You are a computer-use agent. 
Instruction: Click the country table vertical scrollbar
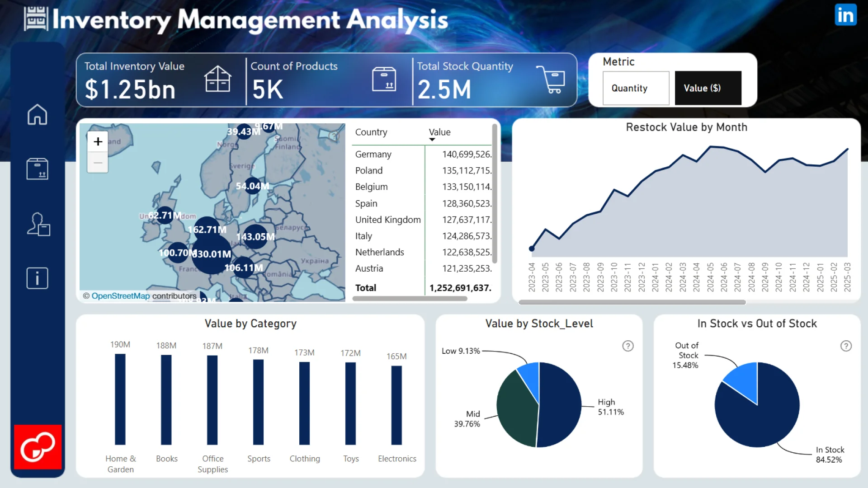pos(495,194)
